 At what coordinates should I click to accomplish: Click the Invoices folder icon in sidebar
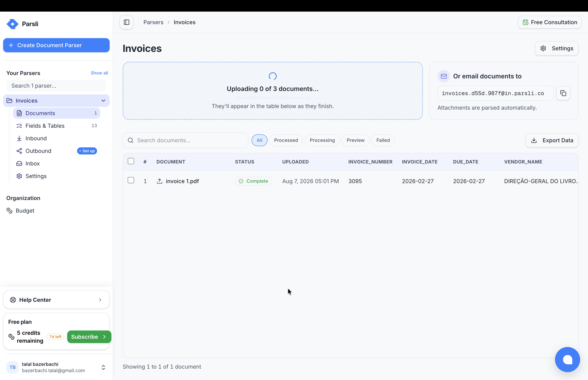pos(9,101)
